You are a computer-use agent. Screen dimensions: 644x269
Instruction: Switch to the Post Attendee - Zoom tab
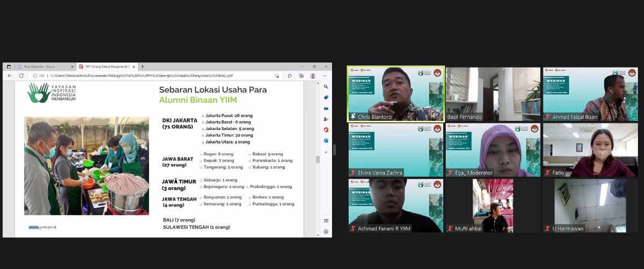pyautogui.click(x=38, y=67)
